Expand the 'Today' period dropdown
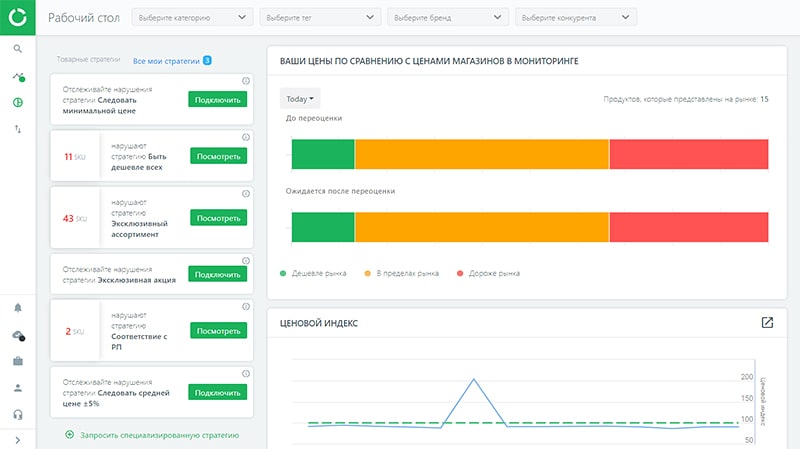Screen dimensions: 800x449 [301, 99]
